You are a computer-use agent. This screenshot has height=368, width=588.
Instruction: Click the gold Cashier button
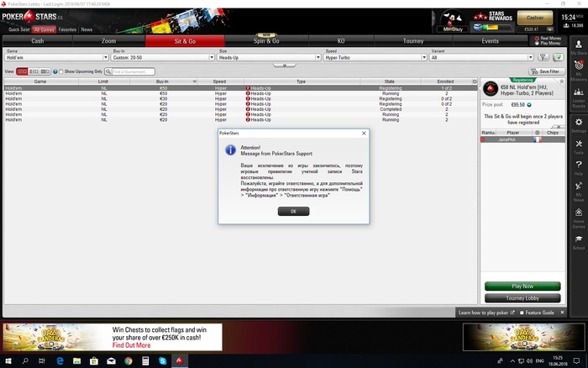coord(535,18)
